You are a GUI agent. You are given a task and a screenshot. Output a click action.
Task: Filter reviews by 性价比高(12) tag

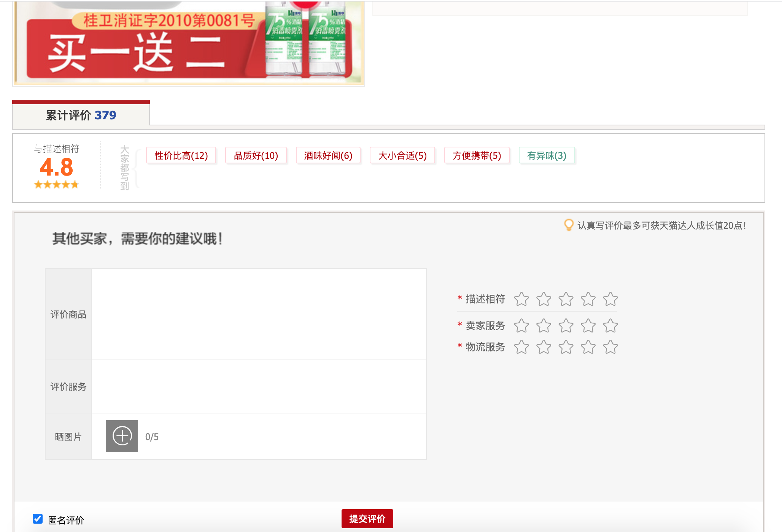pyautogui.click(x=181, y=155)
